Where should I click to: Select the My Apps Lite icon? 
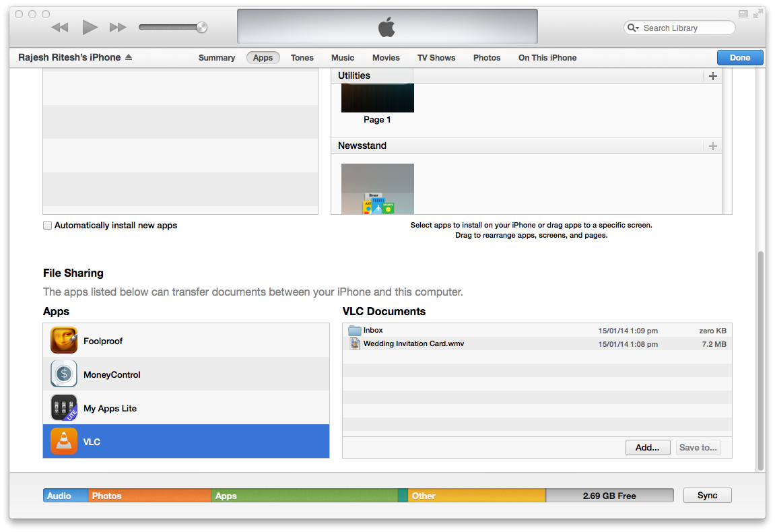tap(64, 407)
